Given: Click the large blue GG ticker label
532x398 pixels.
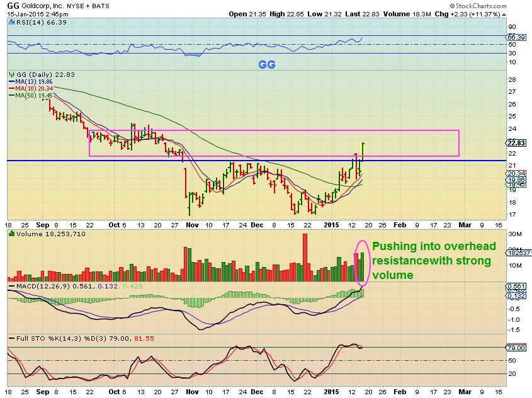Looking at the screenshot, I should click(x=267, y=64).
